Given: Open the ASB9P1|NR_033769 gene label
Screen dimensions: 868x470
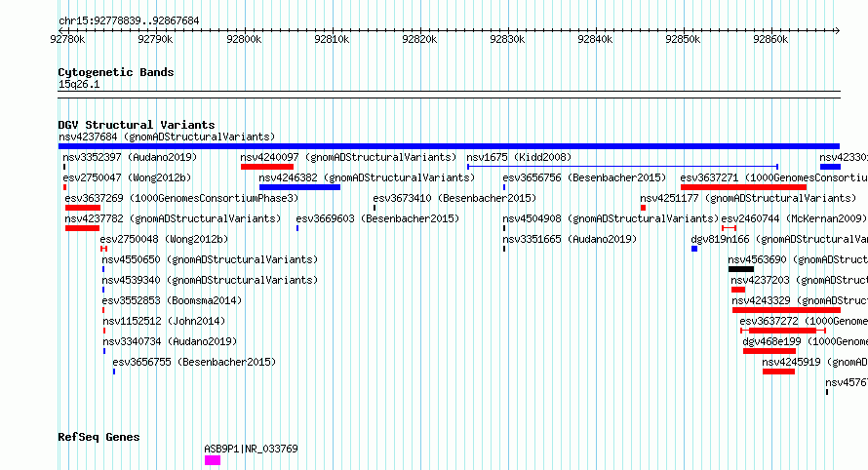Looking at the screenshot, I should [x=251, y=449].
